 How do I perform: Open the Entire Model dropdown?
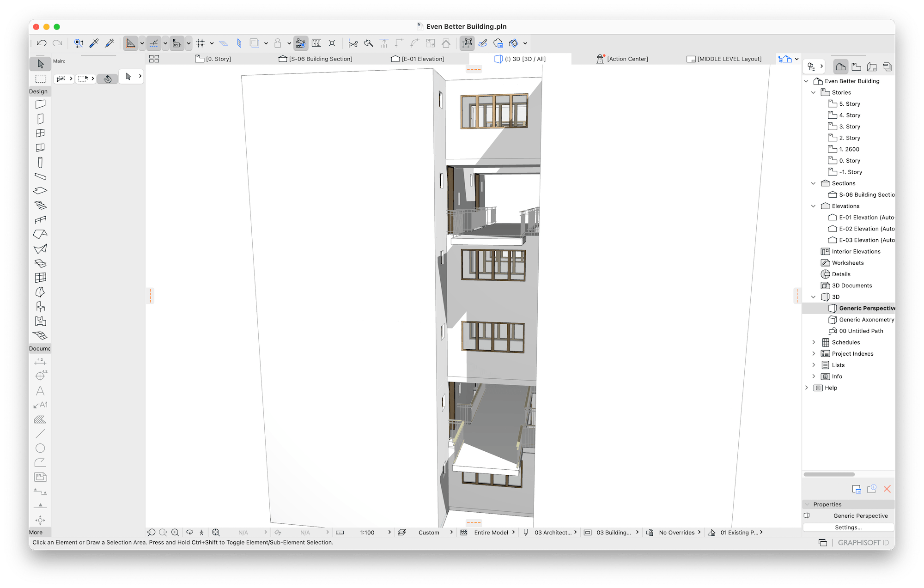click(491, 533)
